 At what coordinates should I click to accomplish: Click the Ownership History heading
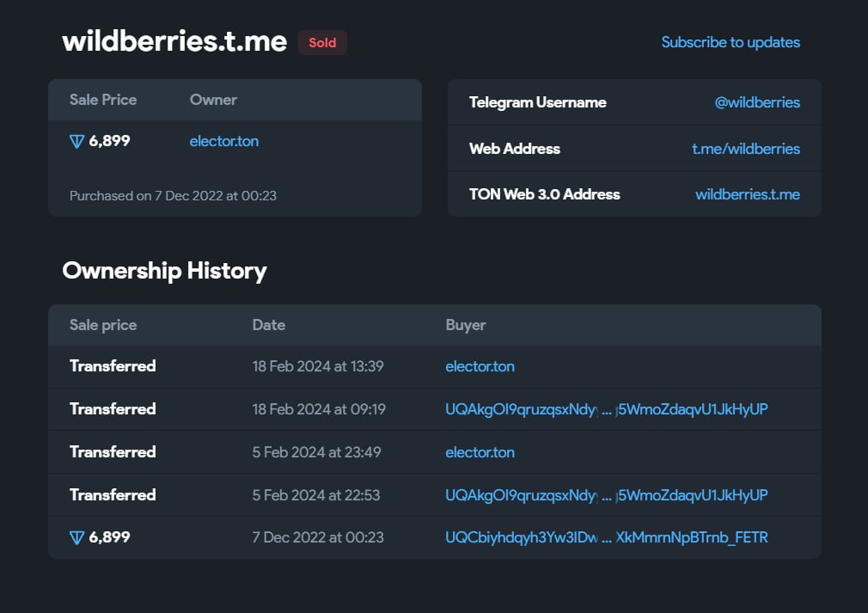[x=164, y=271]
